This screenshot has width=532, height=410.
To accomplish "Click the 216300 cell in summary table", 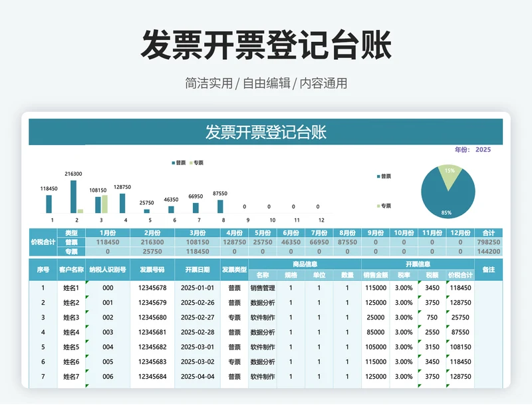I will tap(152, 242).
